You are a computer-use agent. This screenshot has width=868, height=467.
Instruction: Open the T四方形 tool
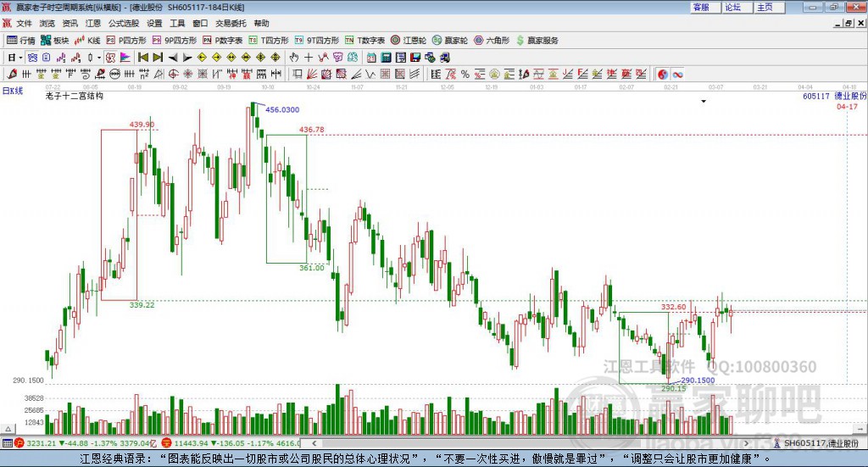click(269, 41)
